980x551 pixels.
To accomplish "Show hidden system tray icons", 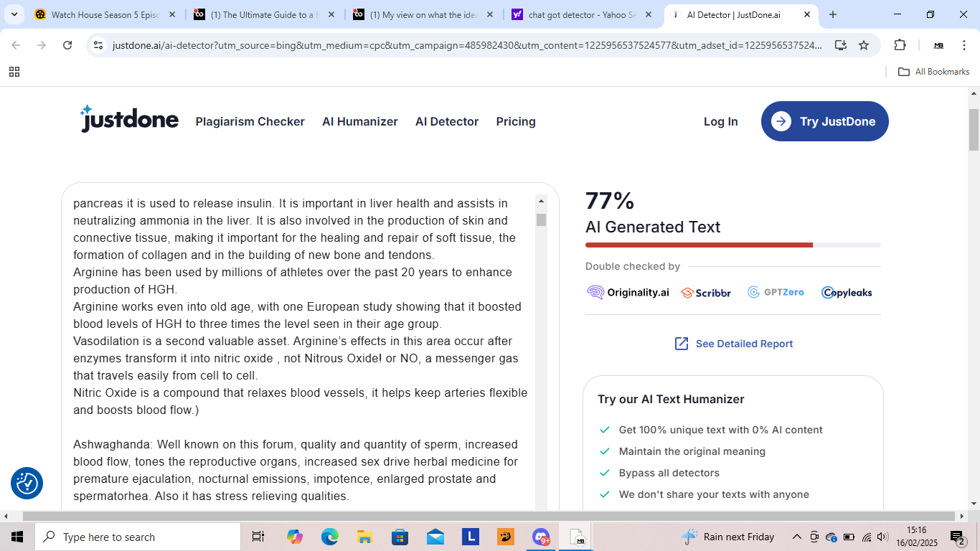I will click(x=796, y=537).
